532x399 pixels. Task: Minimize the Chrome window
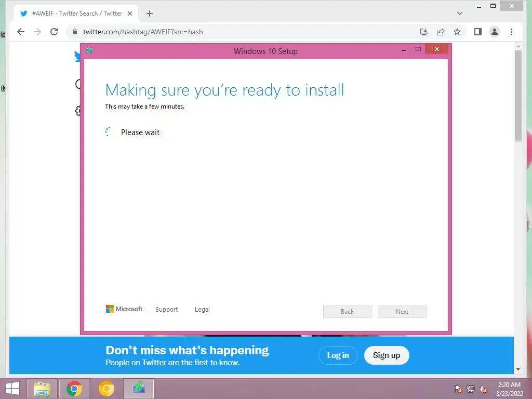[479, 6]
